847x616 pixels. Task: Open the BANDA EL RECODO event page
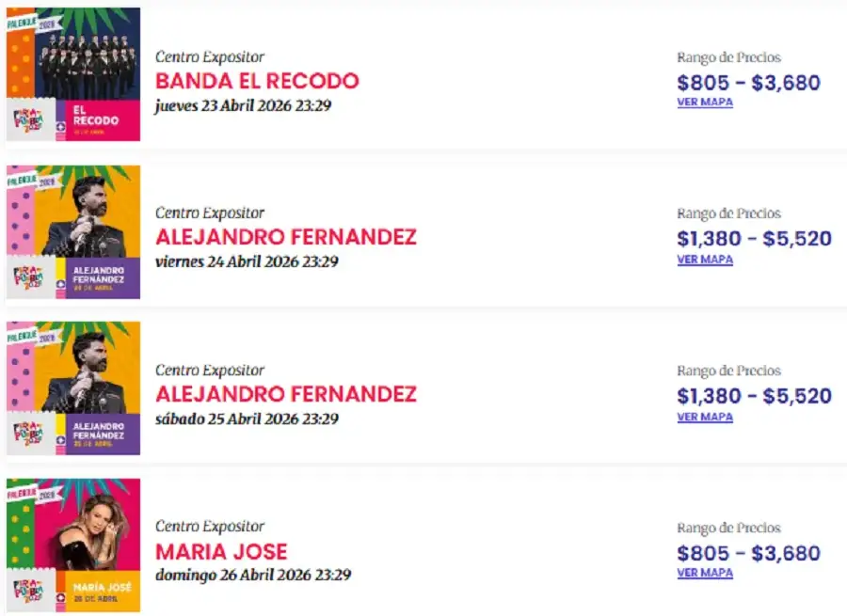pos(256,82)
